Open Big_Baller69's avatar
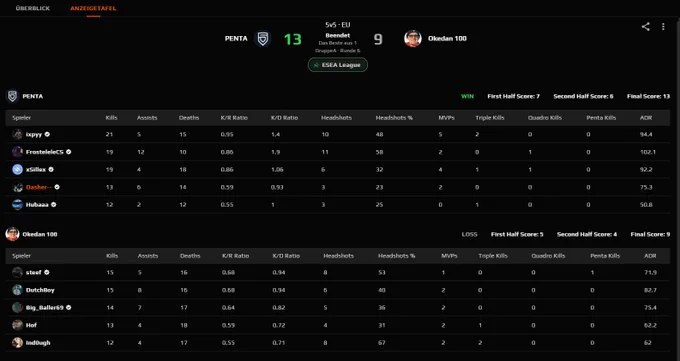This screenshot has width=680, height=361. click(17, 308)
